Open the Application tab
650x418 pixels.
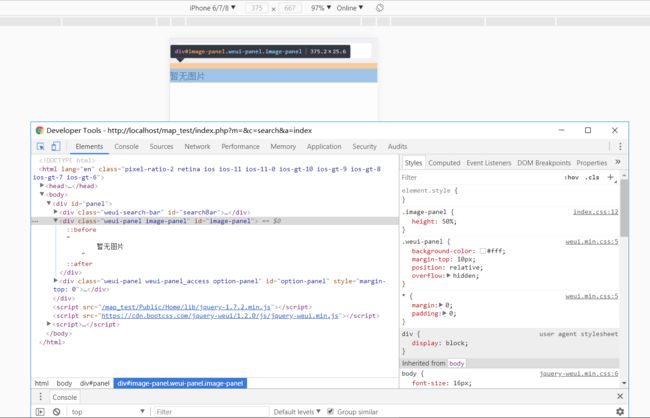[324, 146]
